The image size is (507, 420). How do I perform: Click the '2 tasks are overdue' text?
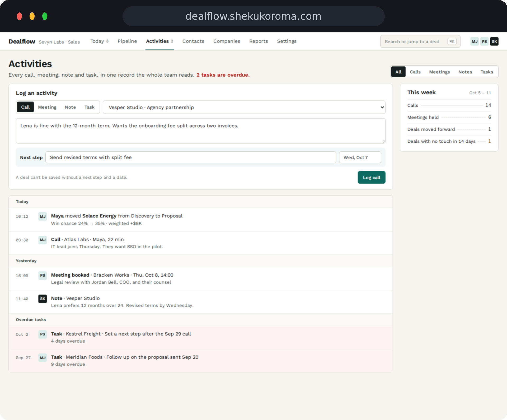[x=223, y=75]
